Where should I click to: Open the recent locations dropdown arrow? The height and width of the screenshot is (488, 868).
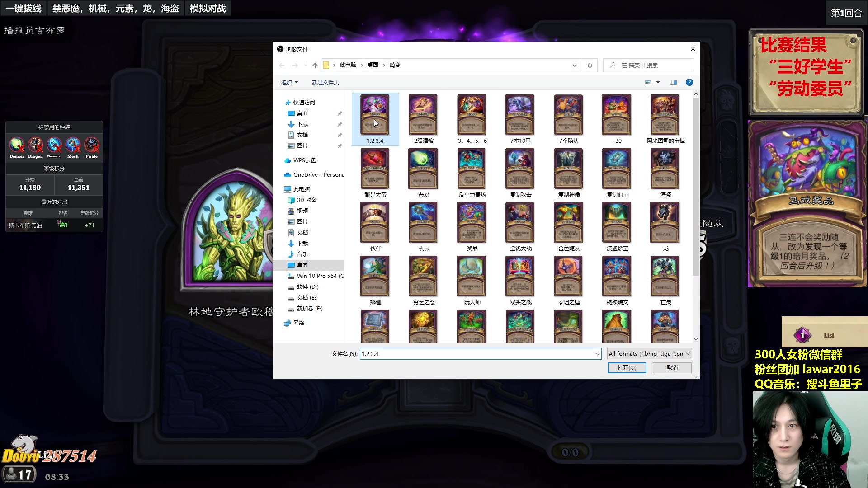306,65
